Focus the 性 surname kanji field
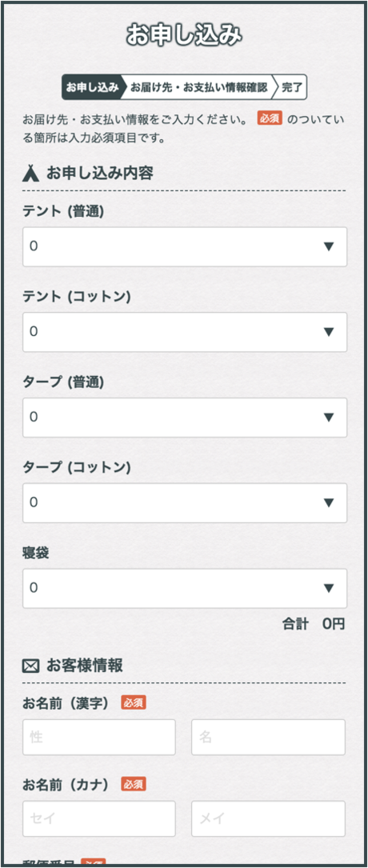The height and width of the screenshot is (868, 368). (x=99, y=738)
